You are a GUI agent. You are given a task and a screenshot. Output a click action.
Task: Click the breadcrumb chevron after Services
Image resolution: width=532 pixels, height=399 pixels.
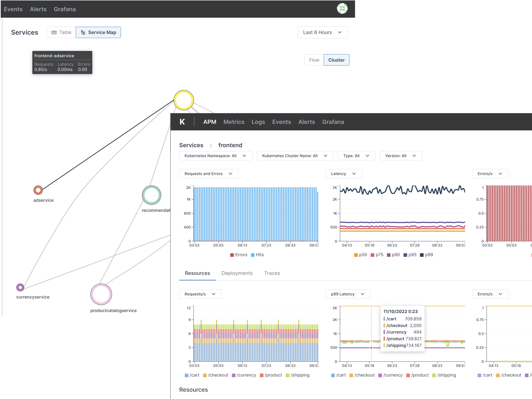(x=211, y=145)
